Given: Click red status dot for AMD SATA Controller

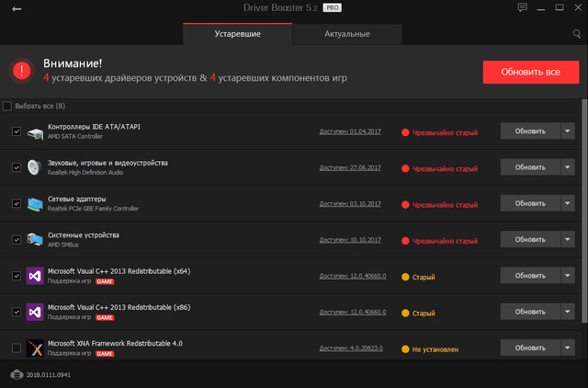Looking at the screenshot, I should tap(405, 132).
